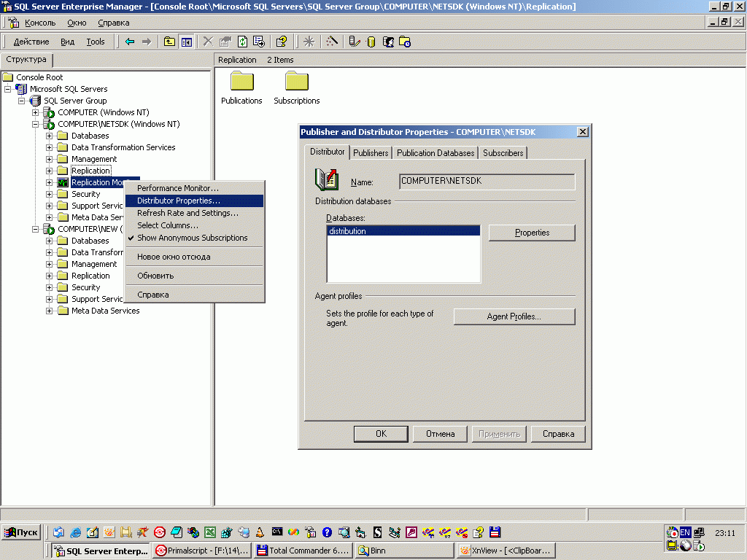Toggle Show Anonymous Subscriptions checked item
747x560 pixels.
(192, 238)
